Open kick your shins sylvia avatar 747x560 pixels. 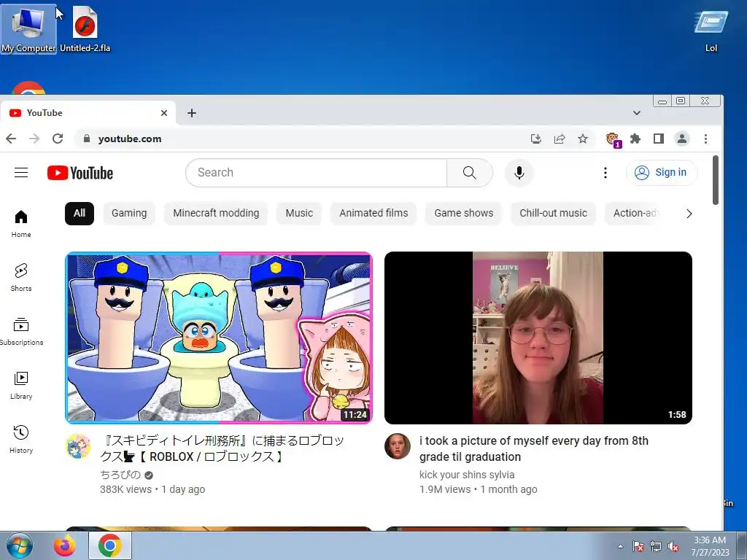tap(398, 446)
